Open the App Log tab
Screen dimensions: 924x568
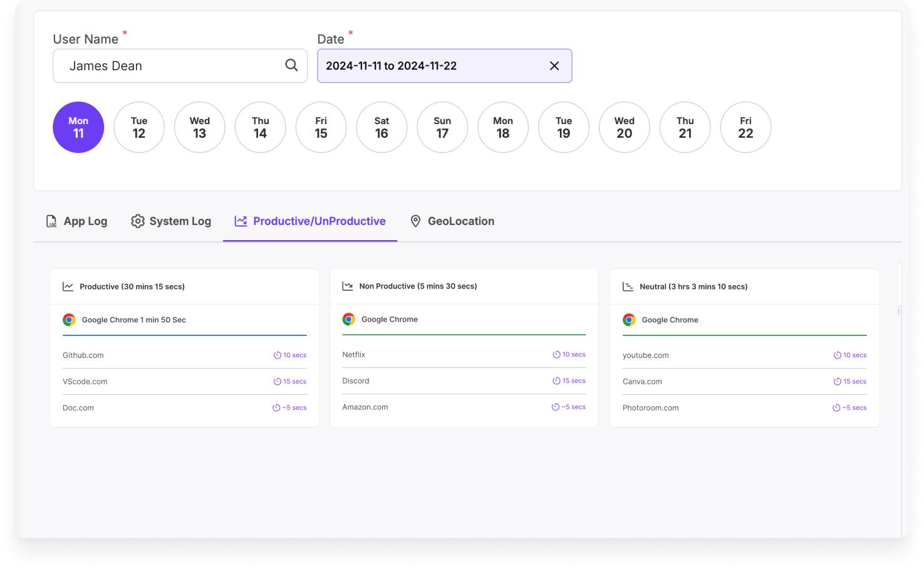click(x=77, y=221)
